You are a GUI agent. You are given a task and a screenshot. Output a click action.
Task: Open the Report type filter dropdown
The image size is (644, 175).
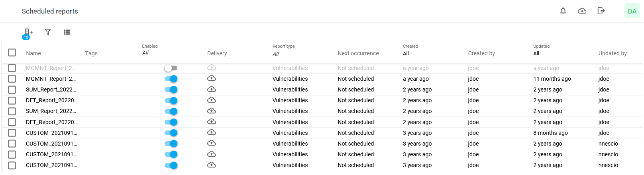[x=276, y=54]
